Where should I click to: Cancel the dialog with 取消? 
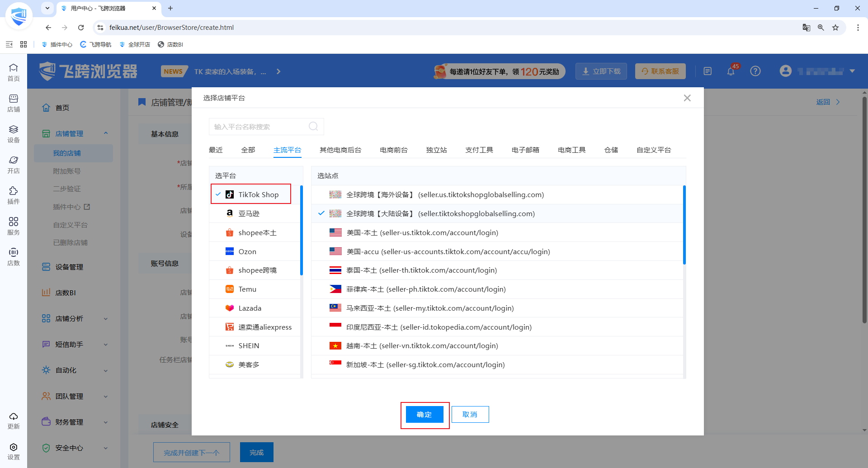pos(470,415)
